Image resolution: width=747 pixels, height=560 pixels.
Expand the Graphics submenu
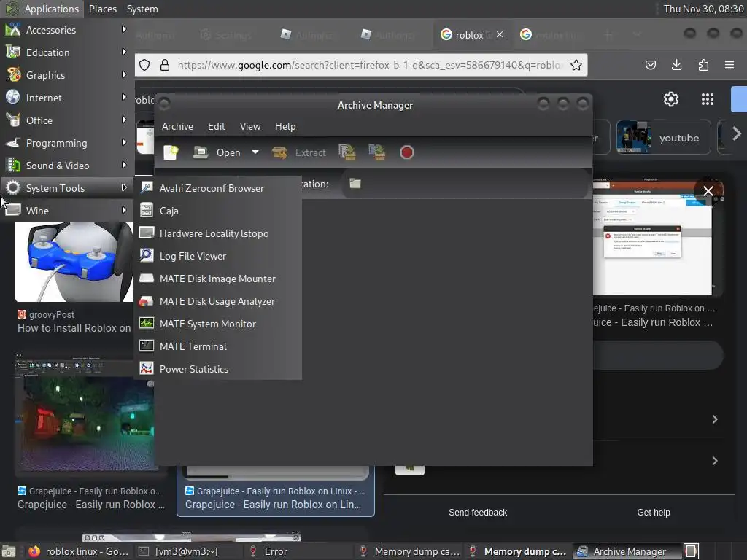(66, 75)
